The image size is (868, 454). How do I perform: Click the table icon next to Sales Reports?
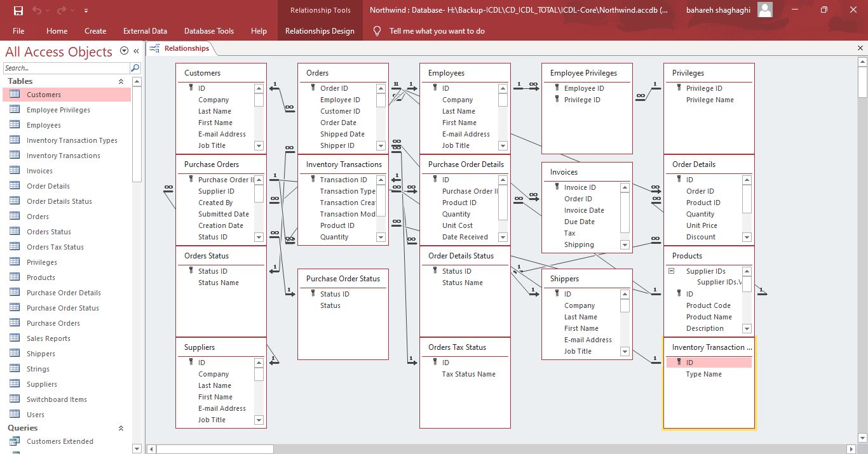pos(15,338)
